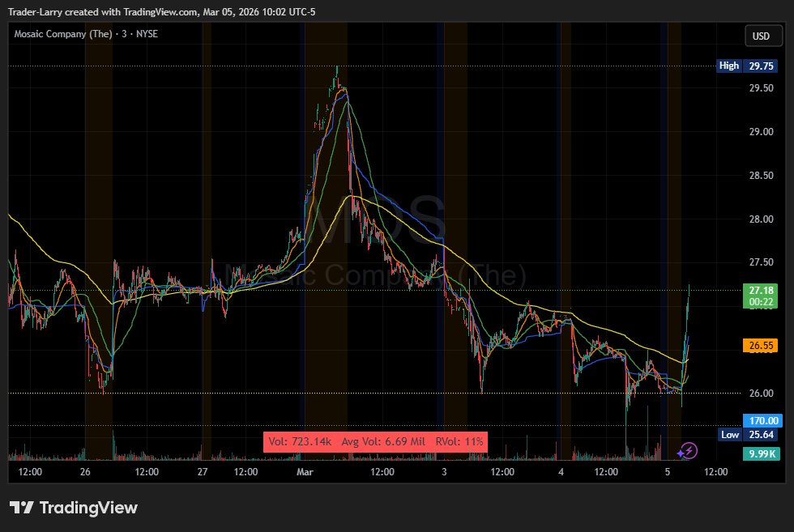
Task: Click the purple lightning go-to-realtime icon
Action: [x=688, y=450]
